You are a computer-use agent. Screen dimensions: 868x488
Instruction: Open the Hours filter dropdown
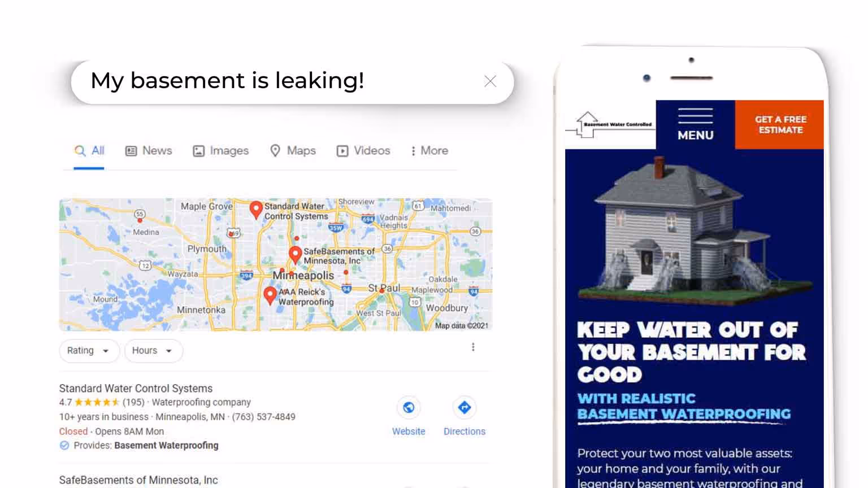coord(154,351)
